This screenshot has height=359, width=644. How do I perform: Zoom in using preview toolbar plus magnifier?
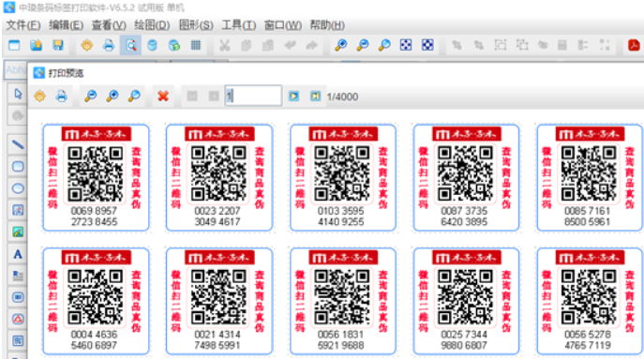[112, 97]
